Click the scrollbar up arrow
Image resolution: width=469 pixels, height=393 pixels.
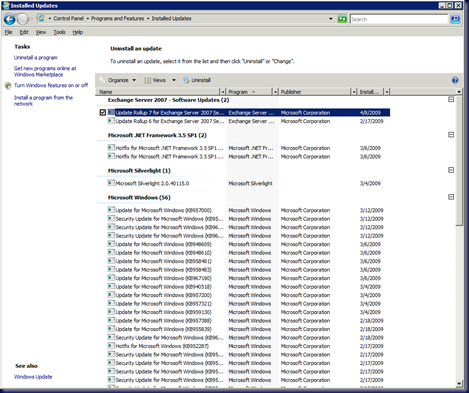[459, 91]
